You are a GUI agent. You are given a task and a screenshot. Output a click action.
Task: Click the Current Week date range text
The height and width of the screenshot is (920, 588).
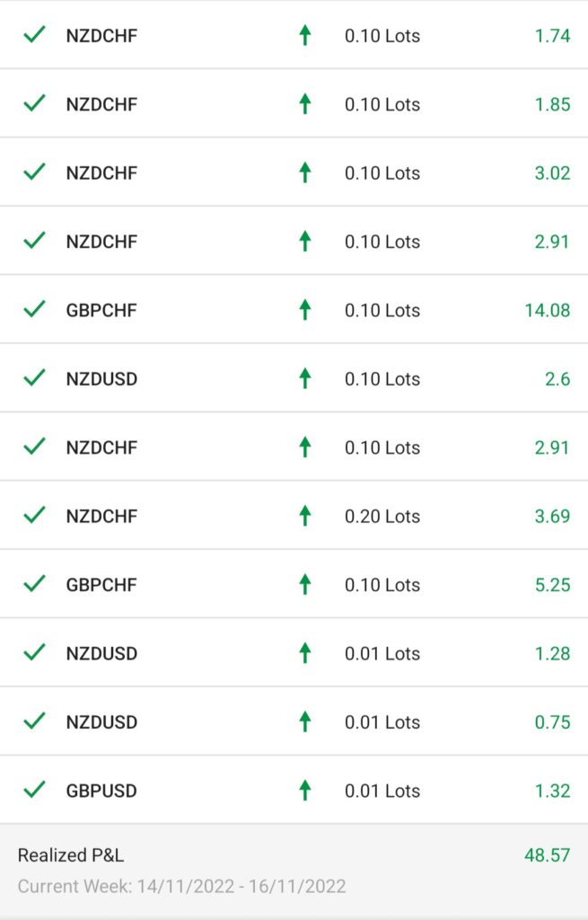click(181, 886)
